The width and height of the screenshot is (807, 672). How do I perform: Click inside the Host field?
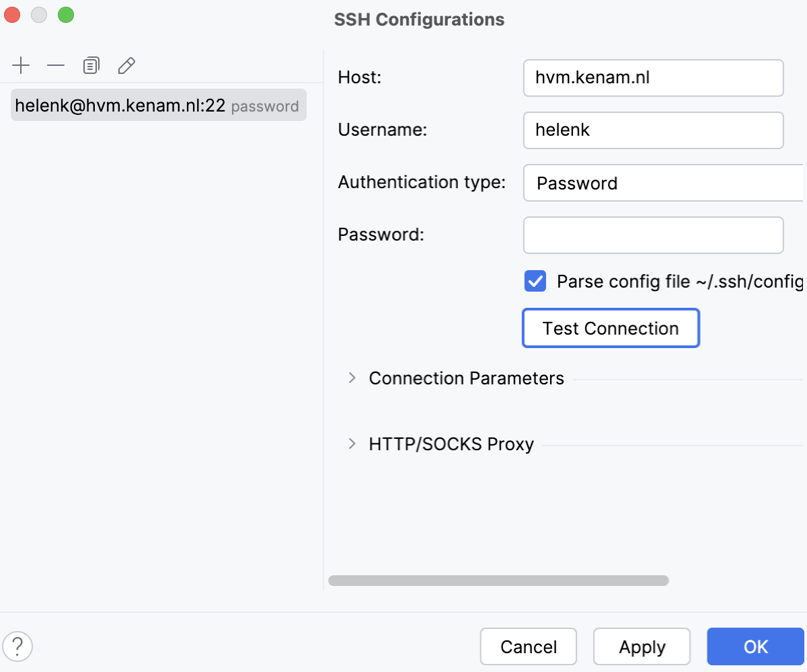(653, 77)
